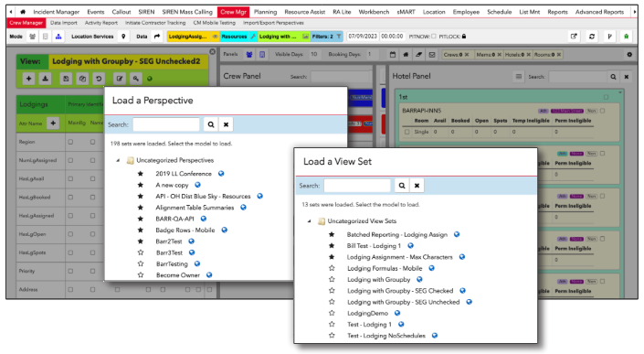Switch to the Incident Manager tab
This screenshot has width=644, height=354.
point(57,12)
